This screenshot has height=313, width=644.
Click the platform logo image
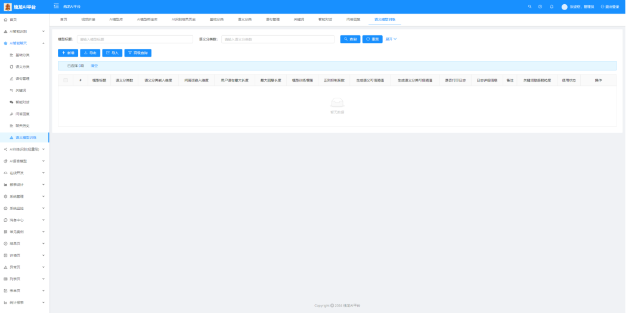[x=8, y=7]
